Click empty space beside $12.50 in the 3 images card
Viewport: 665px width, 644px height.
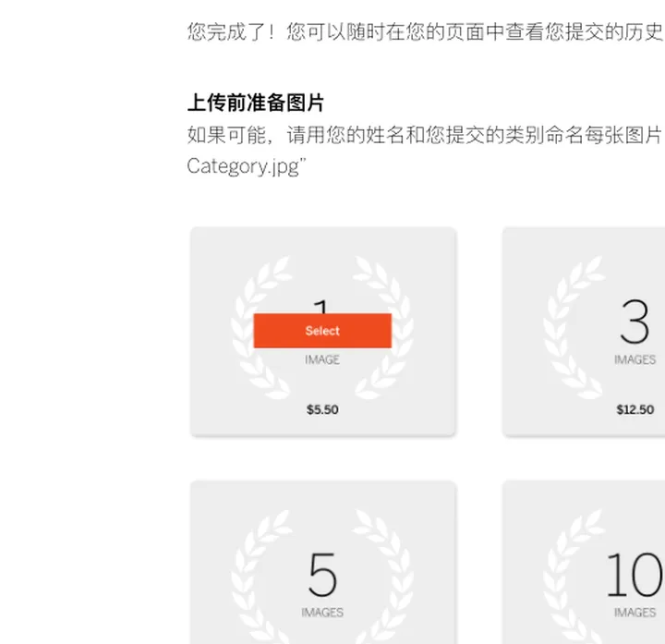point(554,411)
